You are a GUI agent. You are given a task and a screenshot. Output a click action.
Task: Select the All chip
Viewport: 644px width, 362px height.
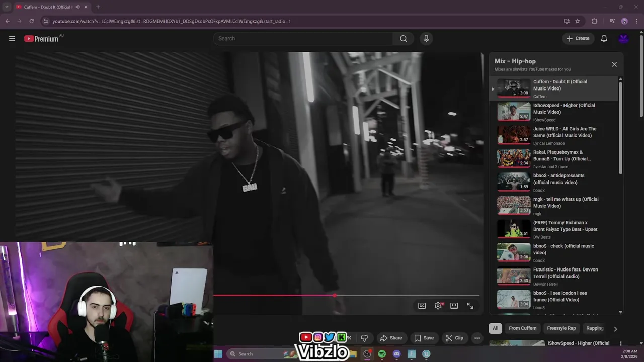click(495, 328)
